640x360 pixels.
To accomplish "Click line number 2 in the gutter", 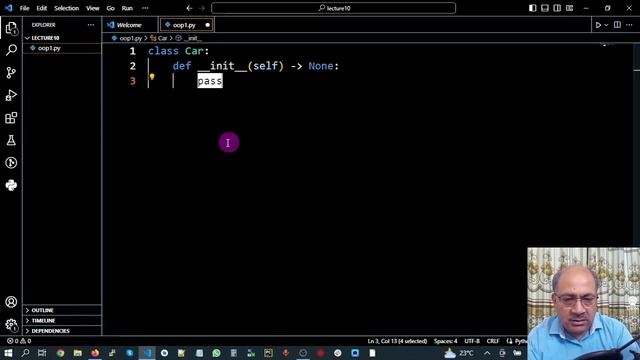I will 133,66.
